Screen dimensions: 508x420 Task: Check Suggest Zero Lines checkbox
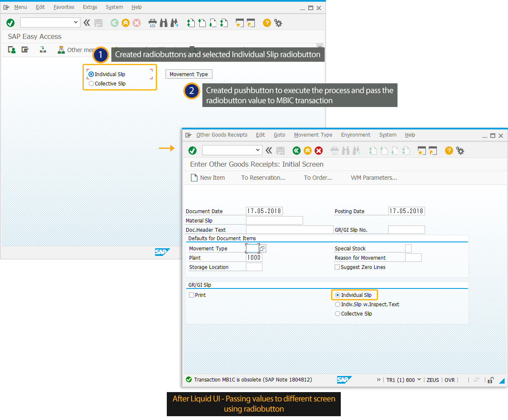coord(337,267)
